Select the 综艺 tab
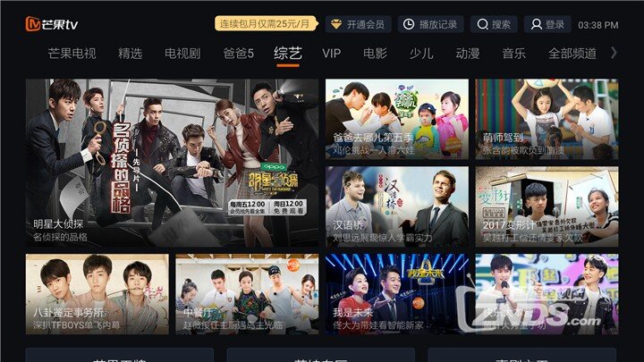 (287, 54)
